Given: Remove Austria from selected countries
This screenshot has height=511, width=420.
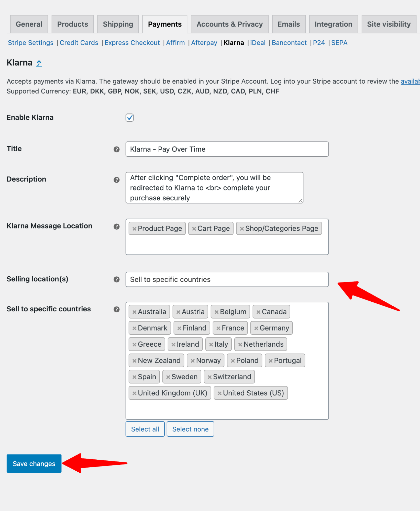Looking at the screenshot, I should (x=179, y=312).
